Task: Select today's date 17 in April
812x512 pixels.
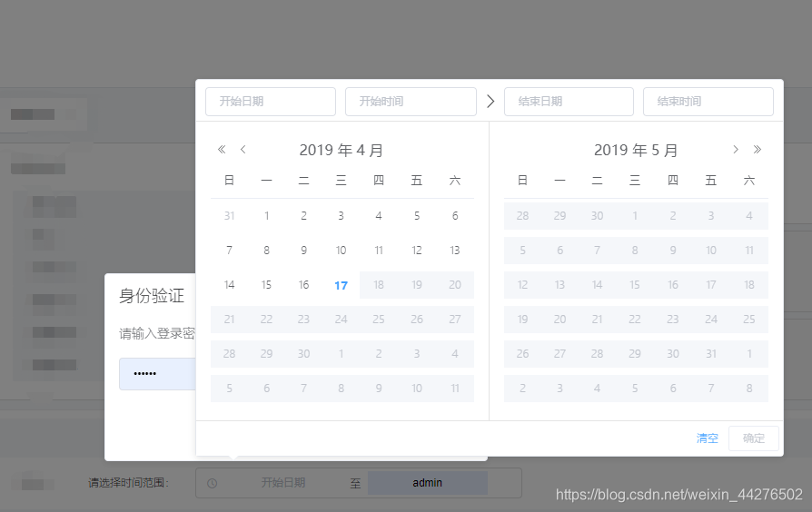Action: coord(341,285)
